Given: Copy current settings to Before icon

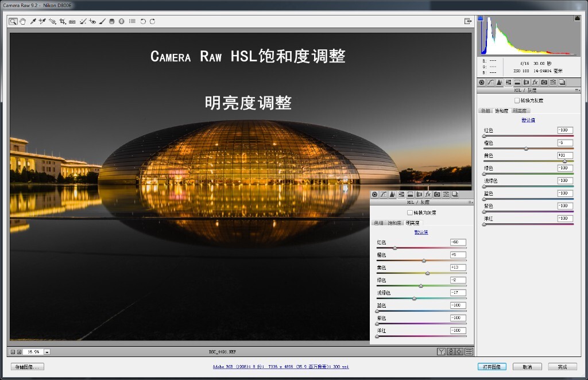Looking at the screenshot, I should point(459,351).
